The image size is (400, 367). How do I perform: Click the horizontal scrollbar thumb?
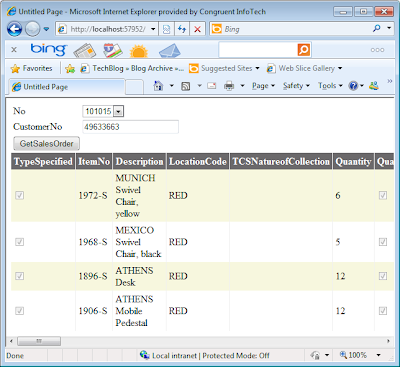pos(39,341)
